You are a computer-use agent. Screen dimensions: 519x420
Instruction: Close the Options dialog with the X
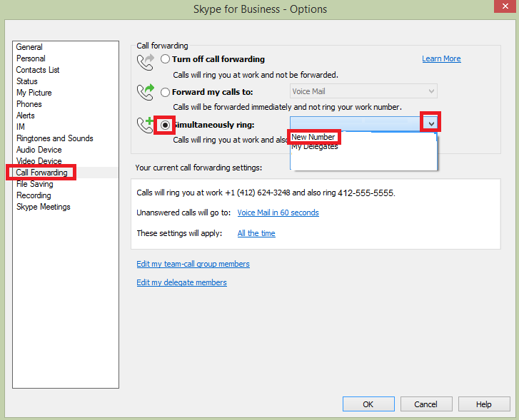pos(505,6)
